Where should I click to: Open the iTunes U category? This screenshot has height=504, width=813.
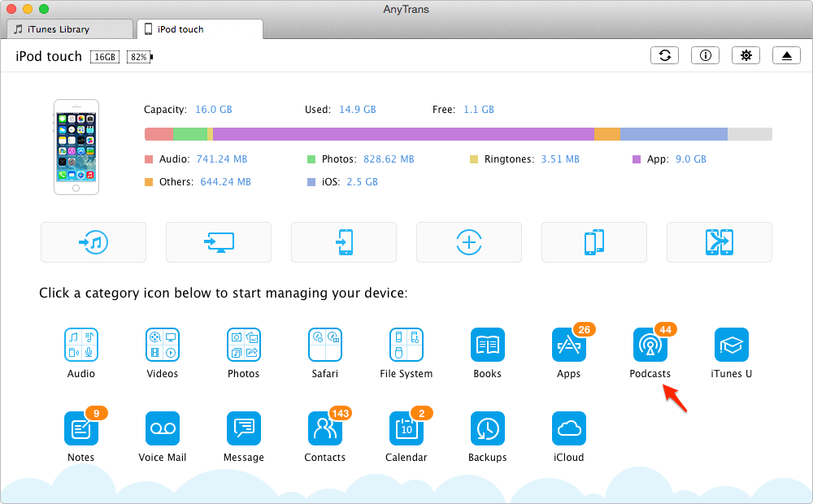731,345
